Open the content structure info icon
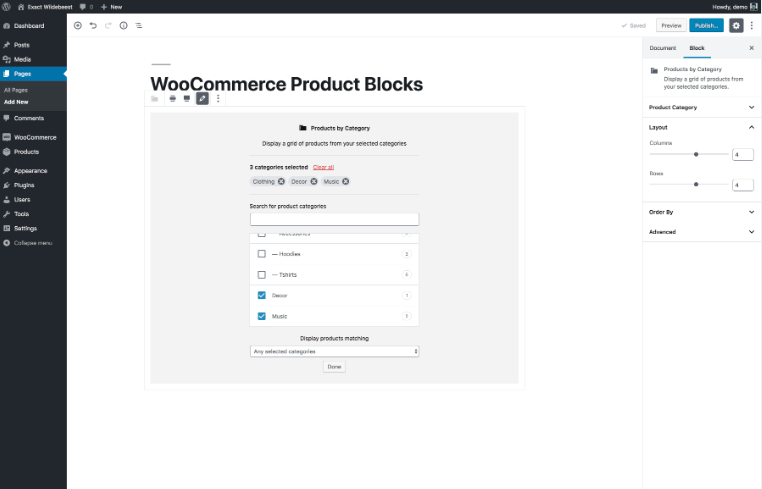Screen dimensions: 762x489 click(123, 25)
